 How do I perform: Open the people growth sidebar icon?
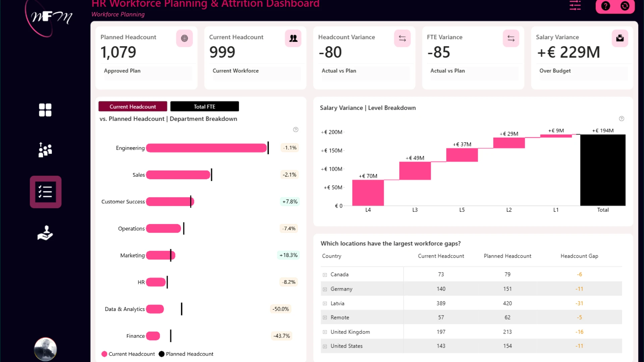click(x=45, y=150)
